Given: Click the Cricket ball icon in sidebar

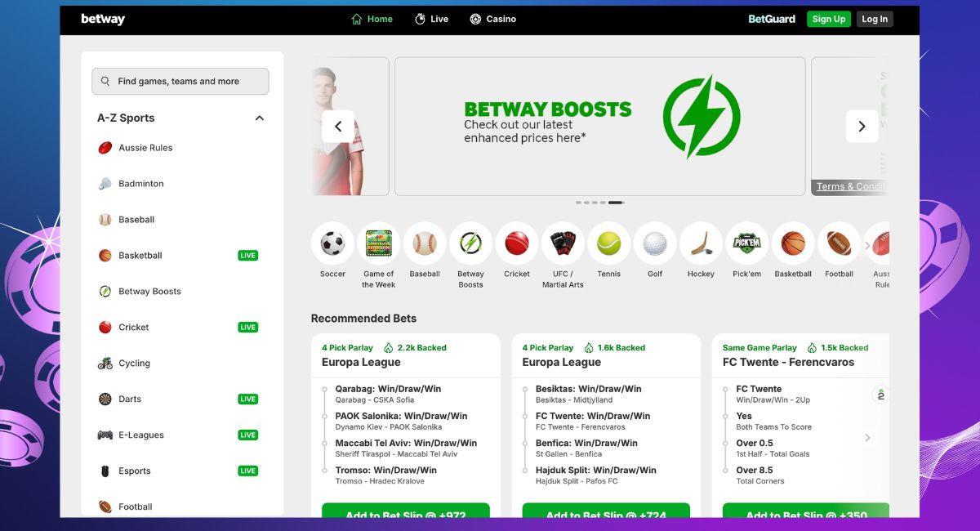Looking at the screenshot, I should [x=105, y=328].
